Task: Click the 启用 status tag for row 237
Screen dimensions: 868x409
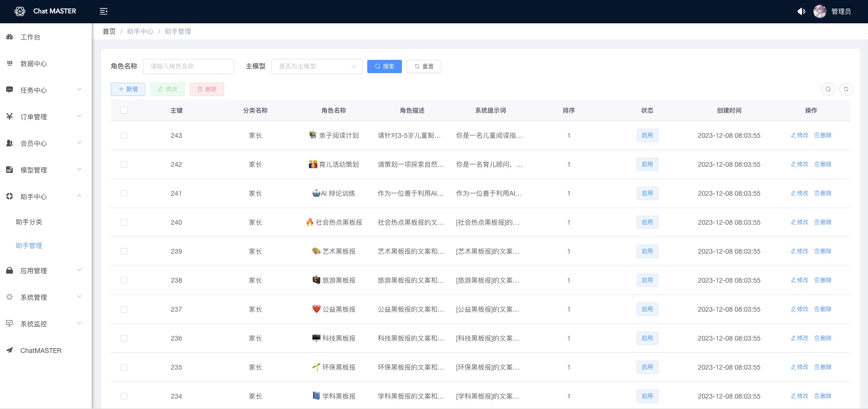Action: coord(647,309)
